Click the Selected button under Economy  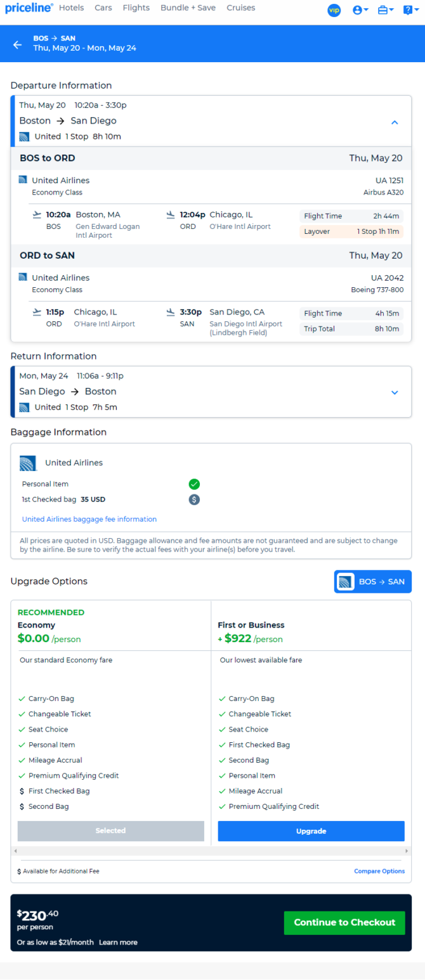tap(111, 831)
